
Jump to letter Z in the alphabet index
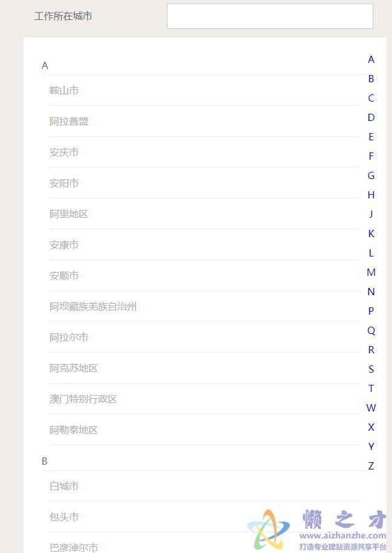[x=371, y=466]
